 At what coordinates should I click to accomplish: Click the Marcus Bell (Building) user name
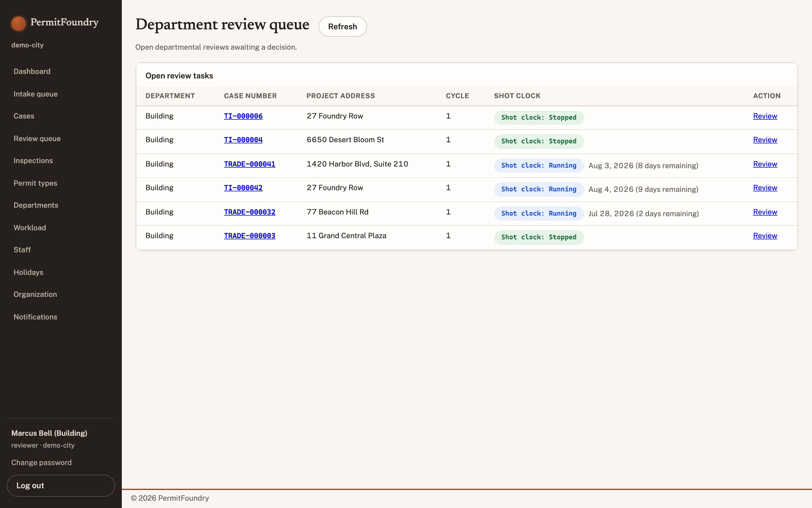click(x=49, y=433)
